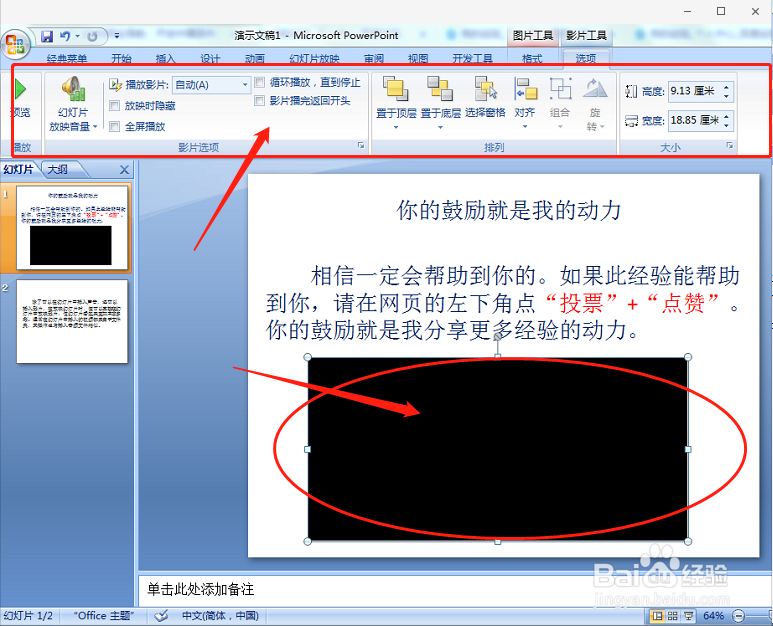Open the 动画 tab
Screen dimensions: 773x626
pyautogui.click(x=255, y=59)
